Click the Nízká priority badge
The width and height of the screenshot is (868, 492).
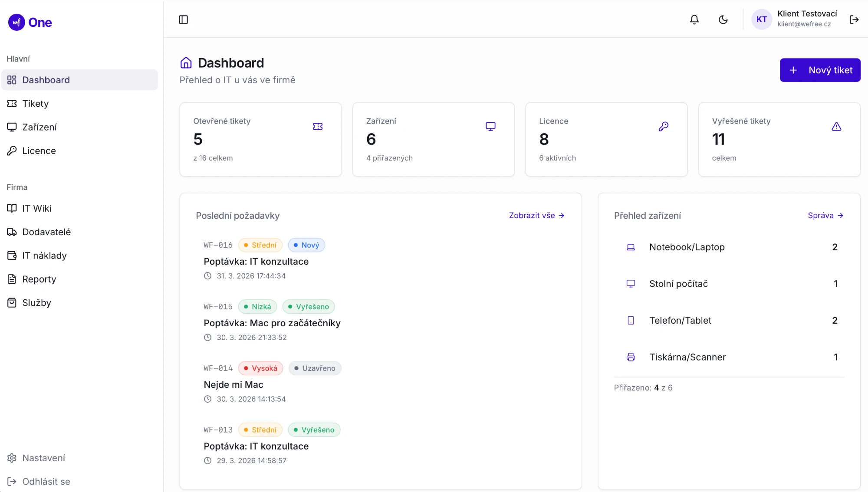[x=257, y=307]
